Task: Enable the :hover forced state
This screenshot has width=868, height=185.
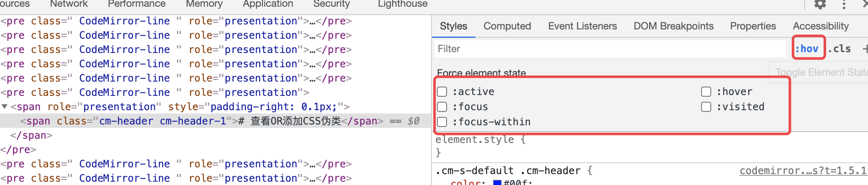Action: [707, 92]
